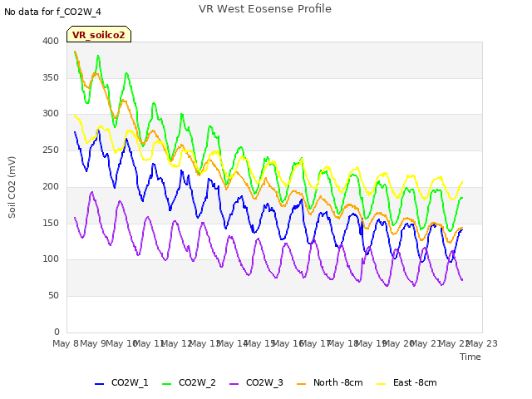Click the May 8 x-axis tick label

pos(66,343)
